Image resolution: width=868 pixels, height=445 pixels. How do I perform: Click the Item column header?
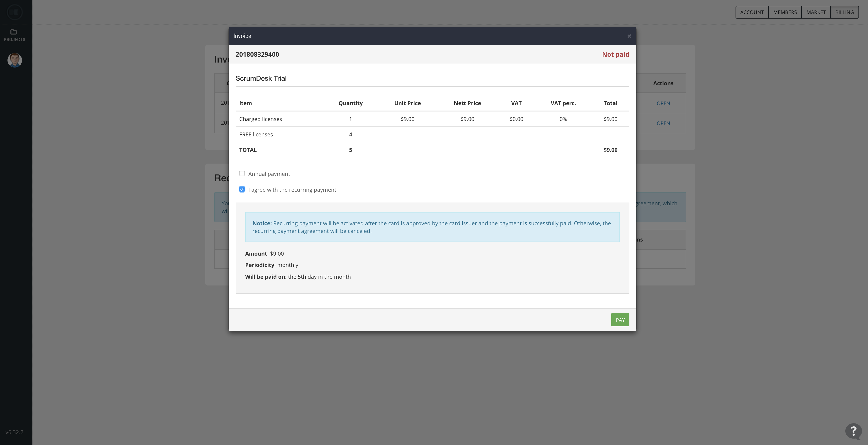[245, 103]
